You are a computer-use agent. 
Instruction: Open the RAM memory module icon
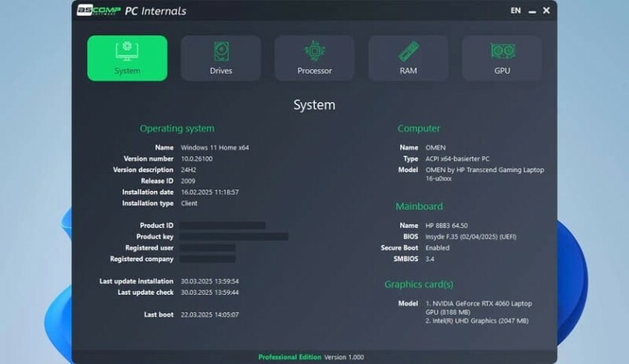point(408,51)
